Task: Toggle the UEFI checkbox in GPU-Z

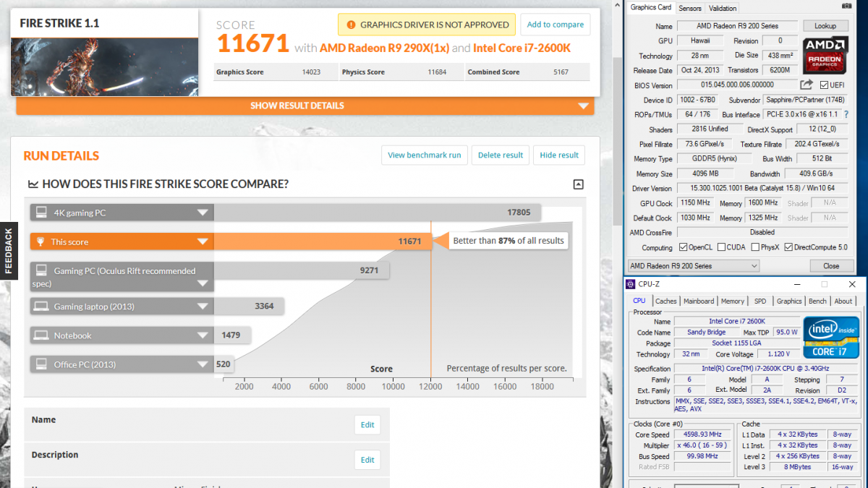Action: tap(825, 85)
